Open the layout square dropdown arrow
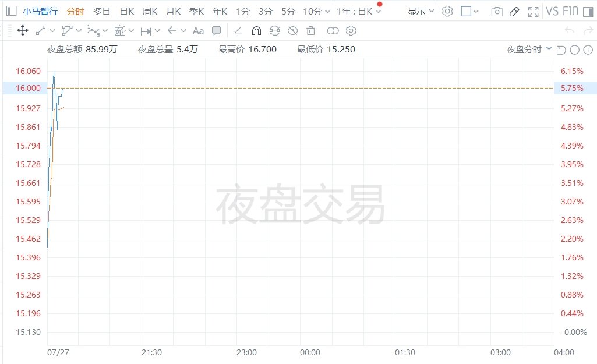This screenshot has height=364, width=597. (476, 12)
